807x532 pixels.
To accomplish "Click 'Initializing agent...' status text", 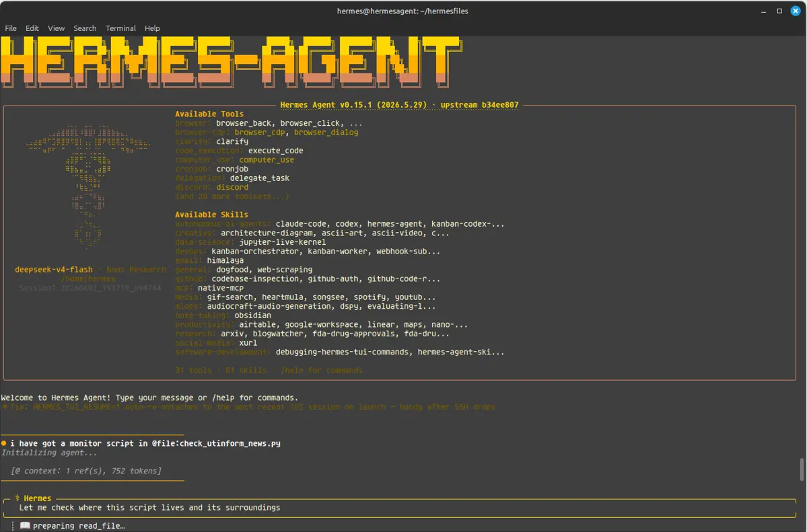I will (49, 453).
